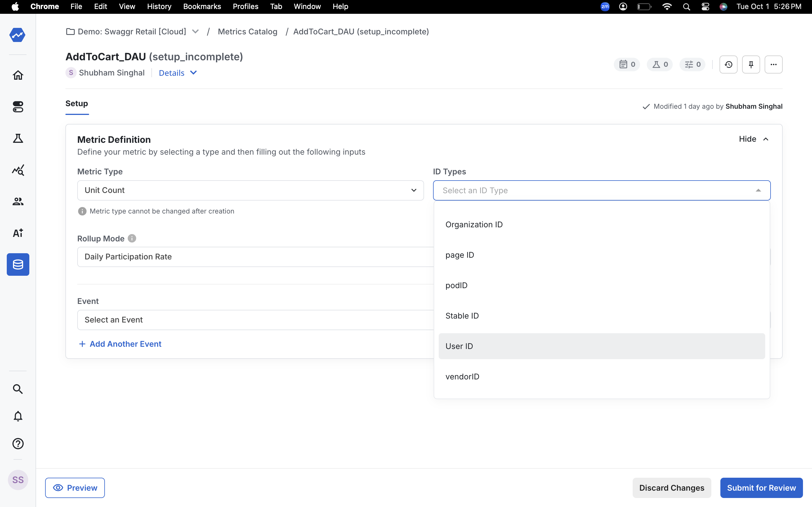Open project switcher chevron beside Swaggr Retail
812x507 pixels.
195,32
